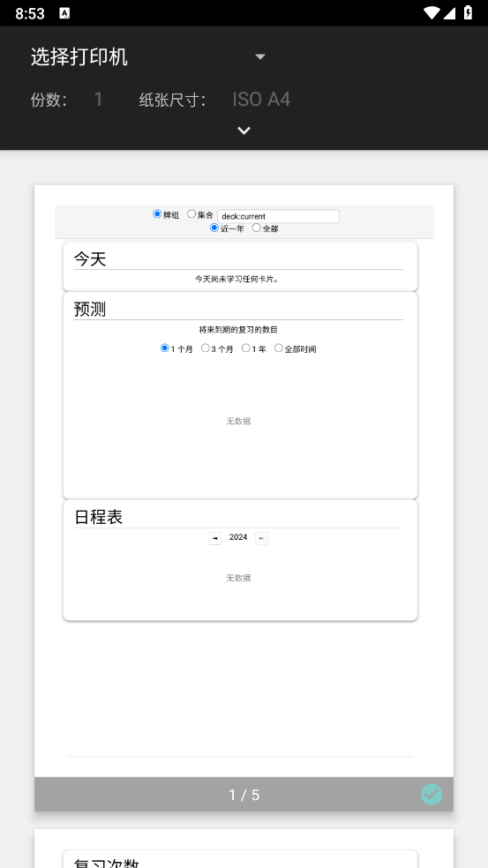This screenshot has width=488, height=868.
Task: Open the second page preview thumbnail
Action: click(244, 848)
